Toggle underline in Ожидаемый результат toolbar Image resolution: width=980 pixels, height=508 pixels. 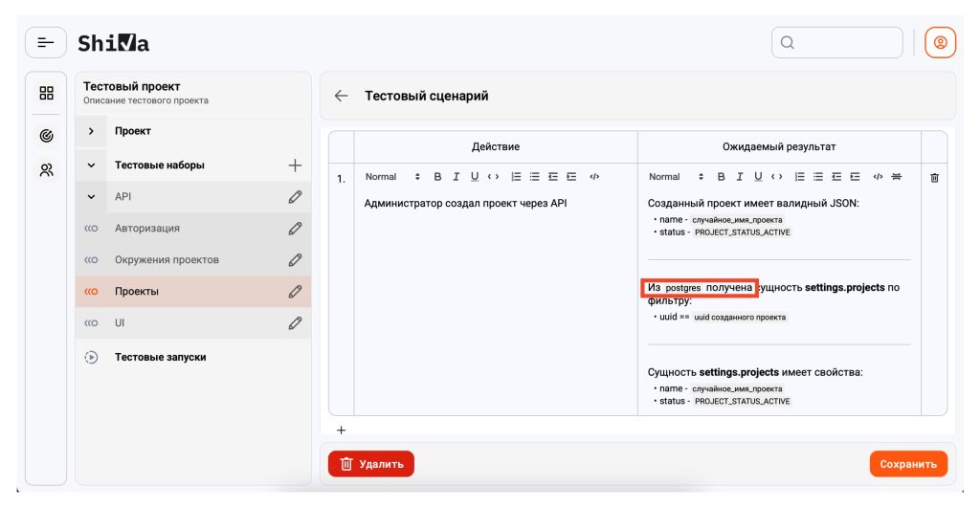(758, 177)
